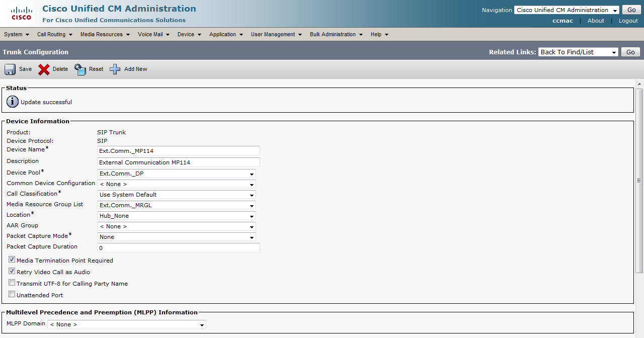Click into the Device Name field

click(x=179, y=151)
